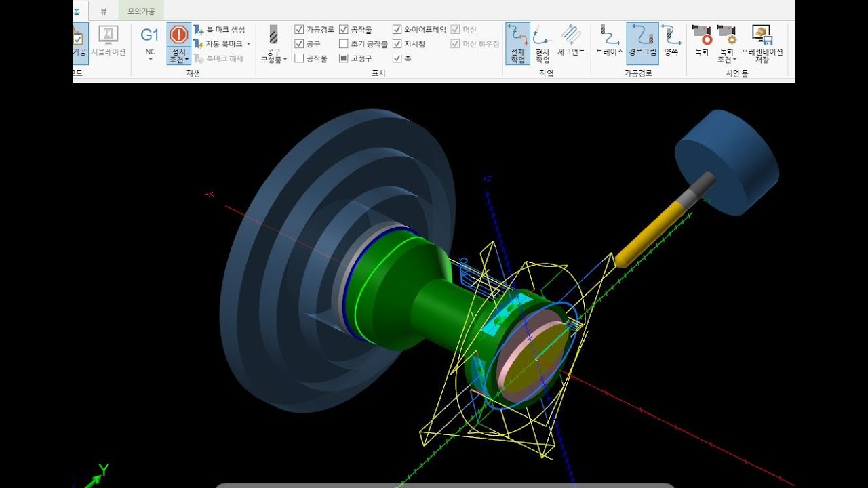Image resolution: width=868 pixels, height=488 pixels.
Task: Uncheck the 가공경로 checkbox
Action: point(299,30)
